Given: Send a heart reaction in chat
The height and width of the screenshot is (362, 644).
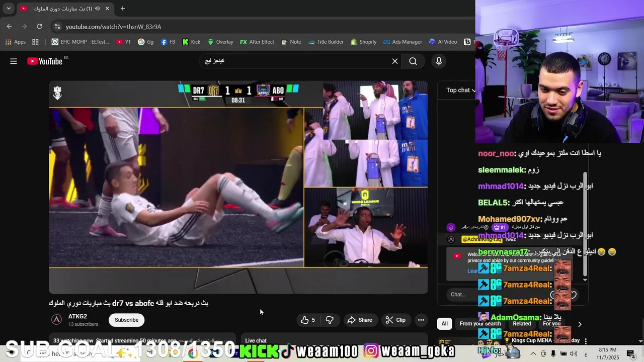Looking at the screenshot, I should (573, 295).
